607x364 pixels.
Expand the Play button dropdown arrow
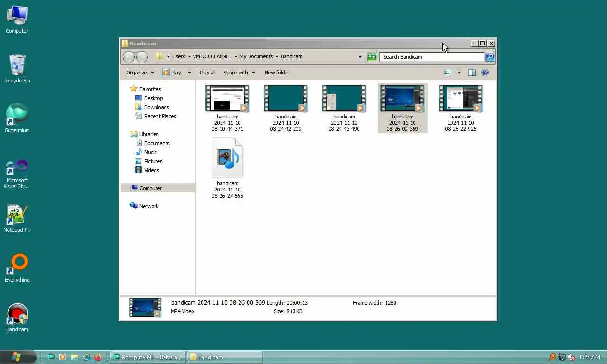coord(189,73)
